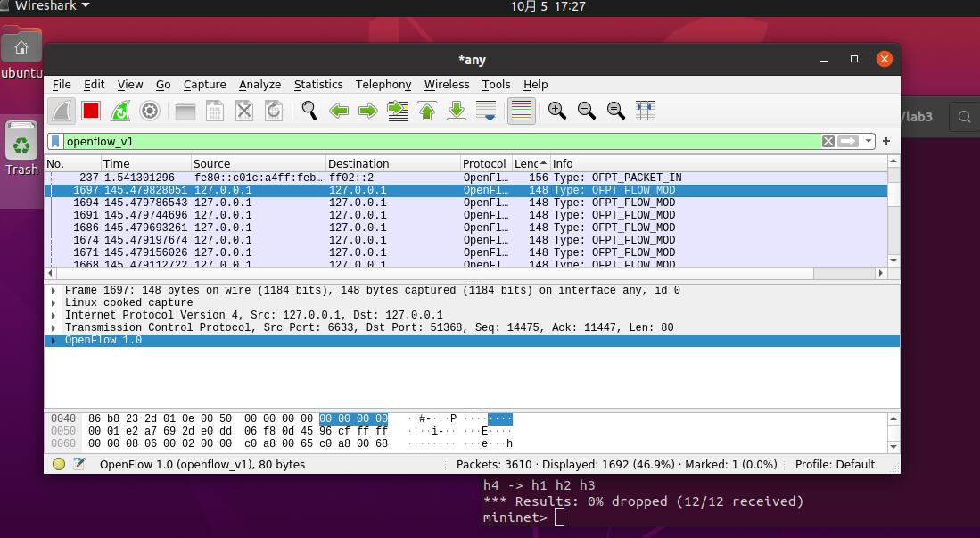
Task: Stop the running capture with red square
Action: point(91,112)
